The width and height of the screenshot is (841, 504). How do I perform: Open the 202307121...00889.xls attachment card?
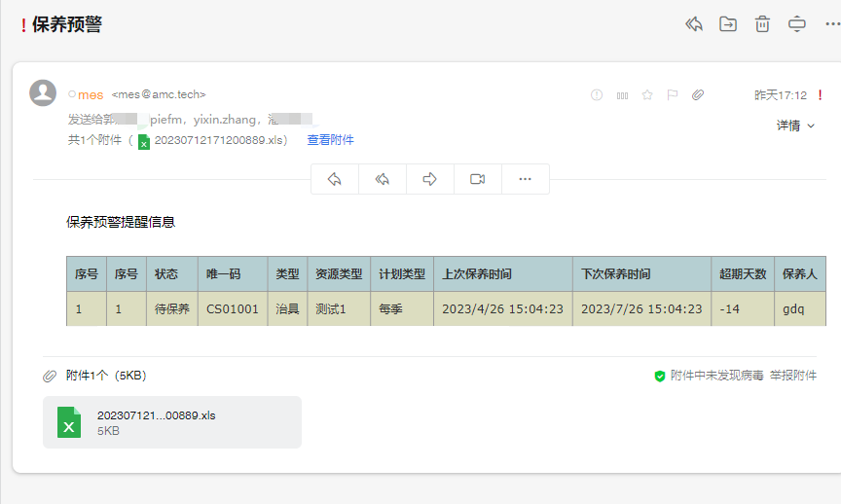pyautogui.click(x=171, y=422)
